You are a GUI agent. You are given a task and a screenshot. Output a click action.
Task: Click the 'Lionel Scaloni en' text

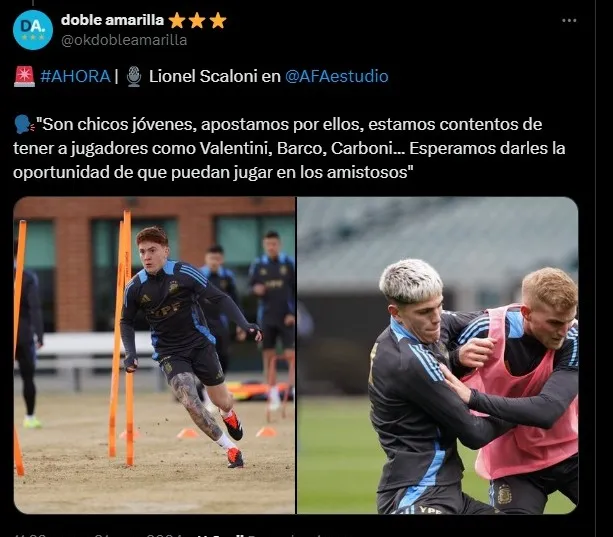(215, 76)
